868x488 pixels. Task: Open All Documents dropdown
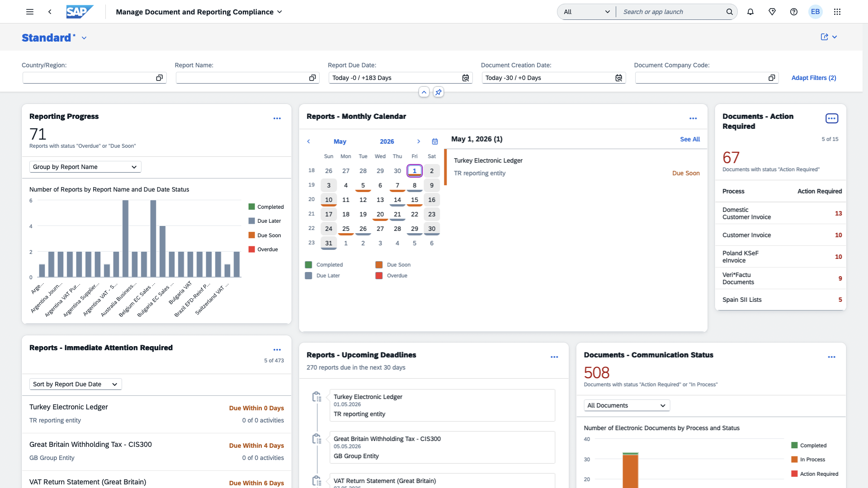627,405
